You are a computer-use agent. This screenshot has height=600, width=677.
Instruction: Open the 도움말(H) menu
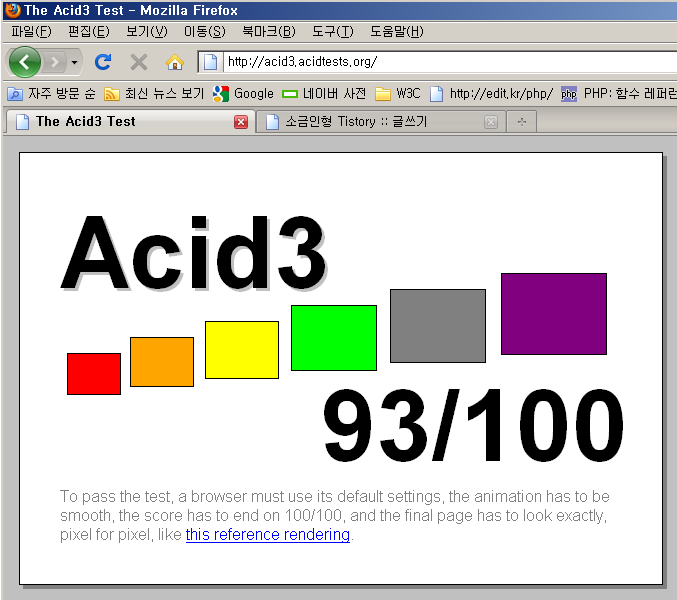397,31
